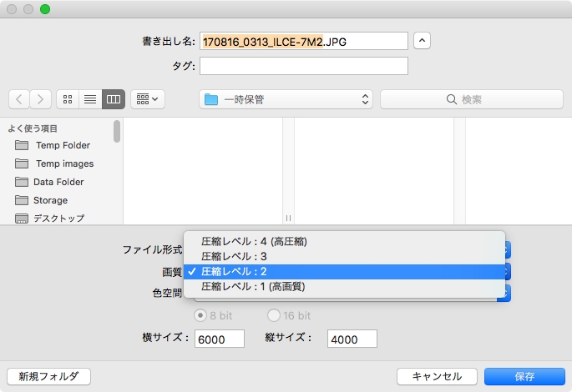Open the item grouping options dropdown
Screen dimensions: 572x392
[x=147, y=99]
